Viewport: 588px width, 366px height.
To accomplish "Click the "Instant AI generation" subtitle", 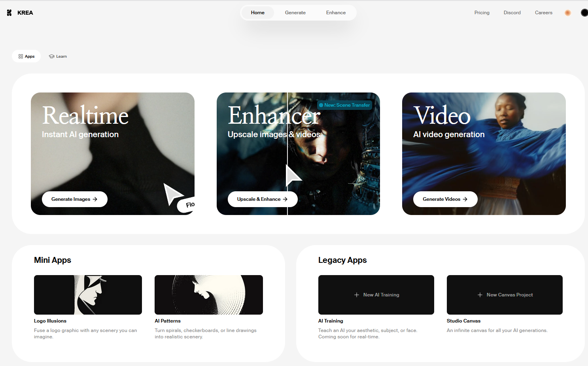I will point(80,134).
